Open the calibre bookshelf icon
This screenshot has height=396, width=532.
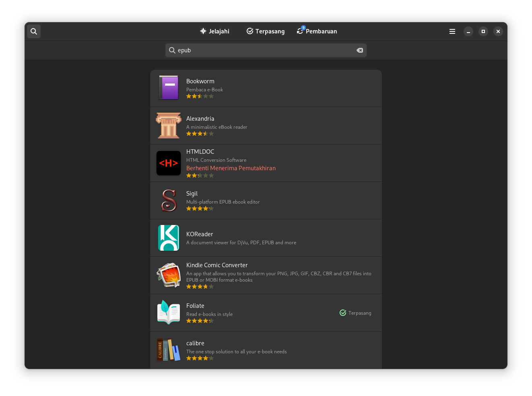(169, 350)
